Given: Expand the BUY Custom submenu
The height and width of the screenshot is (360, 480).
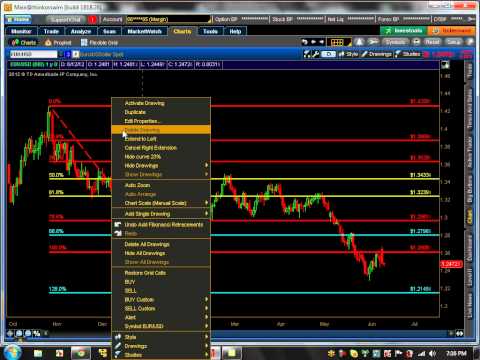Looking at the screenshot, I should tap(161, 299).
